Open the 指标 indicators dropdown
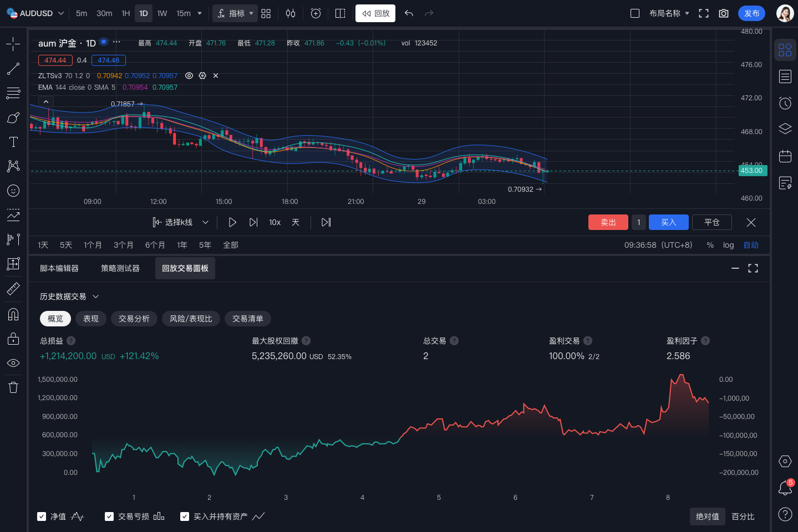 [x=235, y=13]
